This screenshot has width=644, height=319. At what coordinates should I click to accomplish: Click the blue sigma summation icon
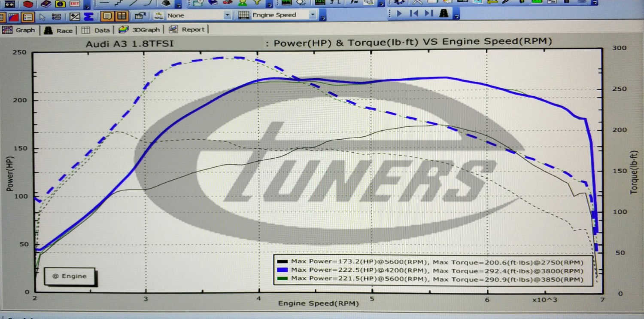tap(88, 17)
